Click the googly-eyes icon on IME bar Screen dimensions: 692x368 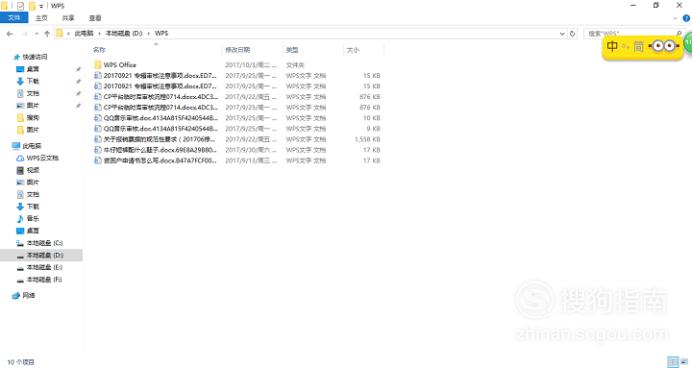663,46
